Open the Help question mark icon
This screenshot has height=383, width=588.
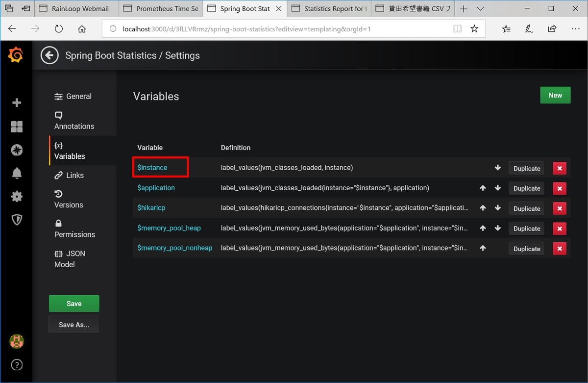pos(17,365)
